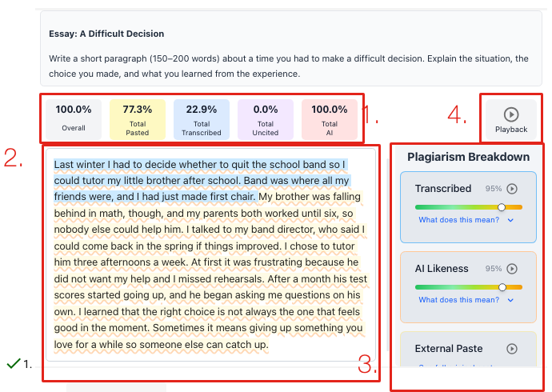This screenshot has height=392, width=552.
Task: Open Transcribed 'What does this mean?' link
Action: [458, 220]
